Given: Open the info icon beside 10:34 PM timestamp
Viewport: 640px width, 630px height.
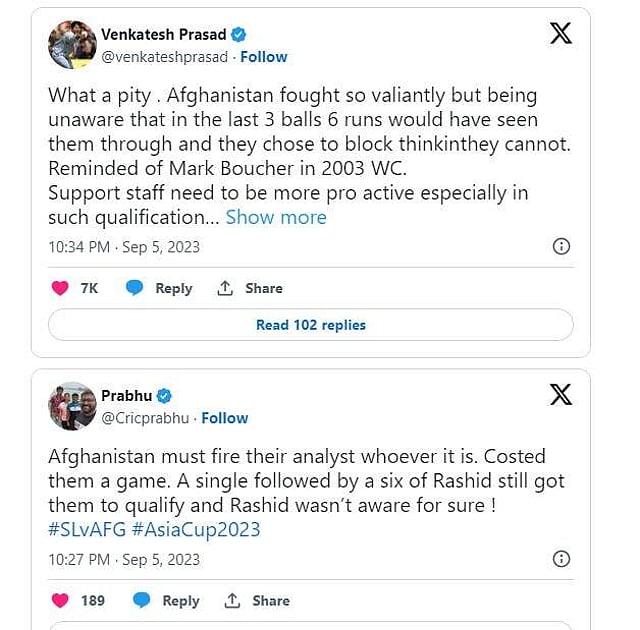Looking at the screenshot, I should (561, 246).
